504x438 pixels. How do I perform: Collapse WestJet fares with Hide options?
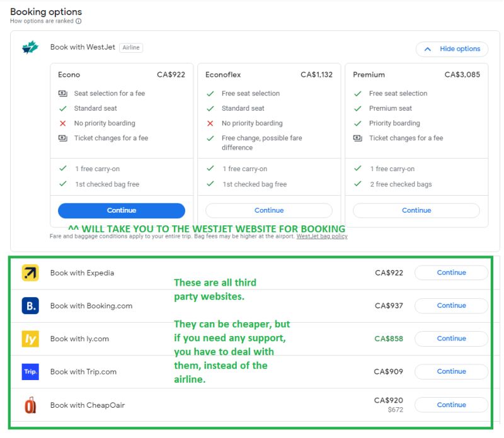[452, 49]
